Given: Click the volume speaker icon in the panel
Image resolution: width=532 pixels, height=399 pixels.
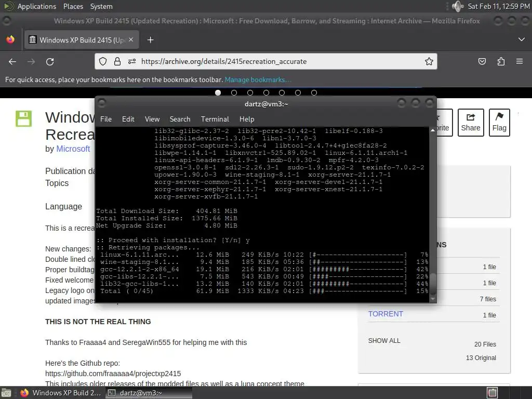Looking at the screenshot, I should tap(458, 6).
